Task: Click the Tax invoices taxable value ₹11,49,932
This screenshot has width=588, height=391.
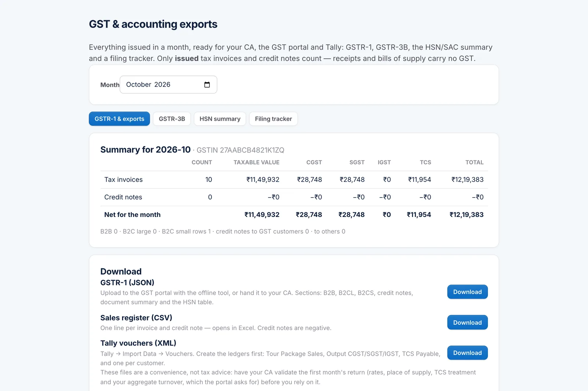Action: coord(263,180)
